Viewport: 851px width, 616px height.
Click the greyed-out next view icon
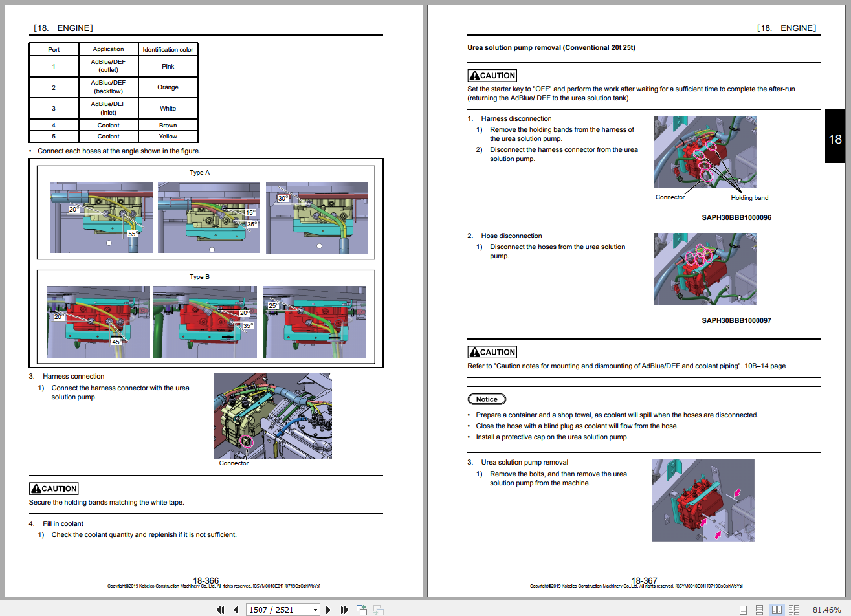(x=379, y=610)
